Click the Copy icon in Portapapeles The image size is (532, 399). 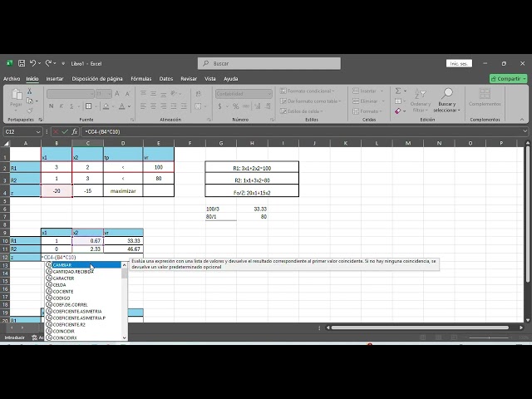point(30,101)
